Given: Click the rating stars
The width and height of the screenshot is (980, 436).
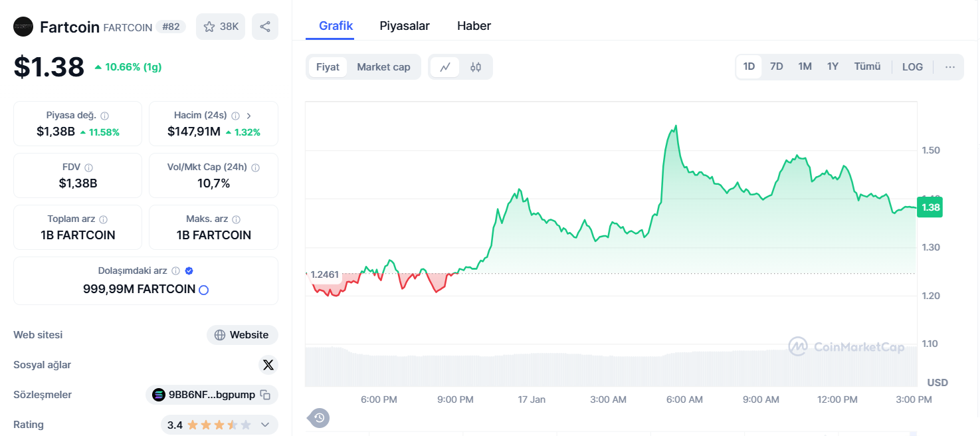Looking at the screenshot, I should click(219, 425).
